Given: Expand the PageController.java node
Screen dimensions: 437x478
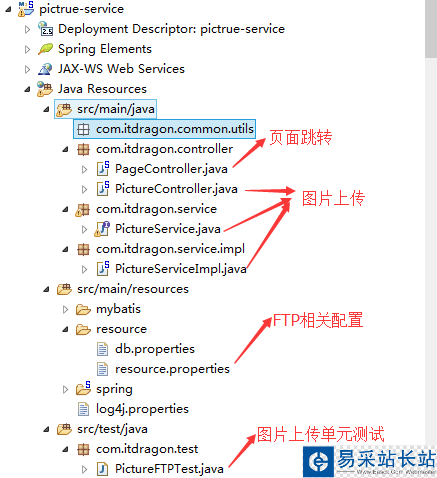Looking at the screenshot, I should 85,170.
